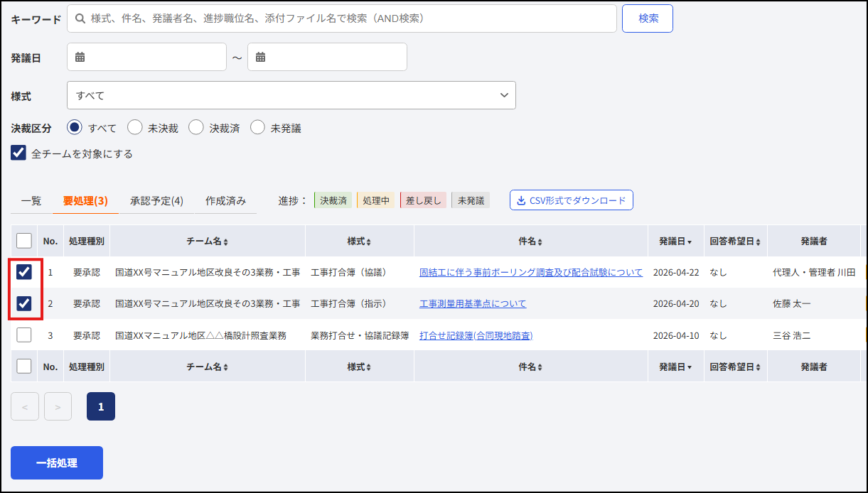Select the 未発議 radio button

pyautogui.click(x=257, y=128)
